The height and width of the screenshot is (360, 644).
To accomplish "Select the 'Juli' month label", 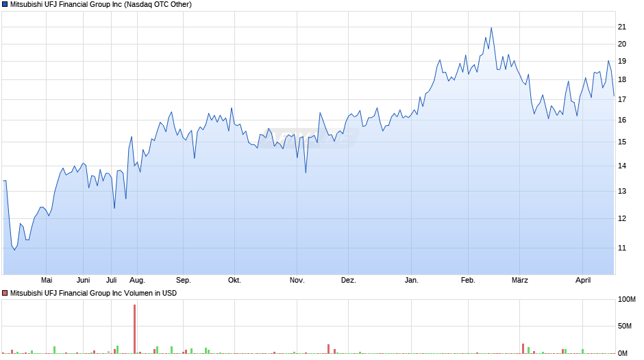I will [111, 281].
